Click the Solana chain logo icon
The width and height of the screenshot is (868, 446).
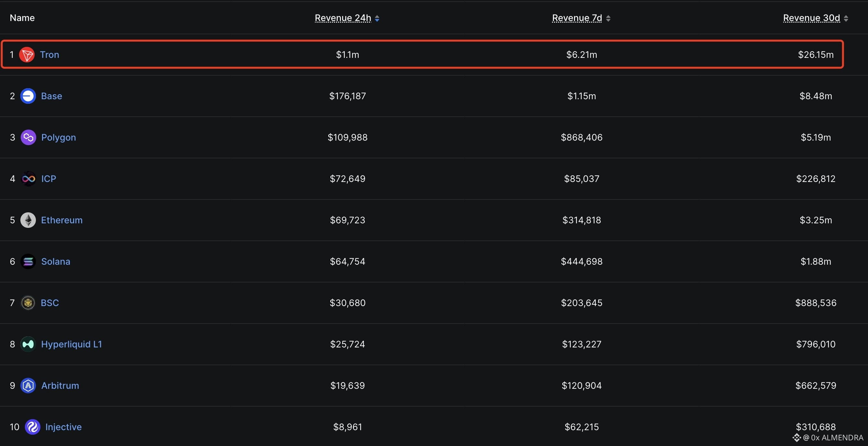[x=28, y=261]
